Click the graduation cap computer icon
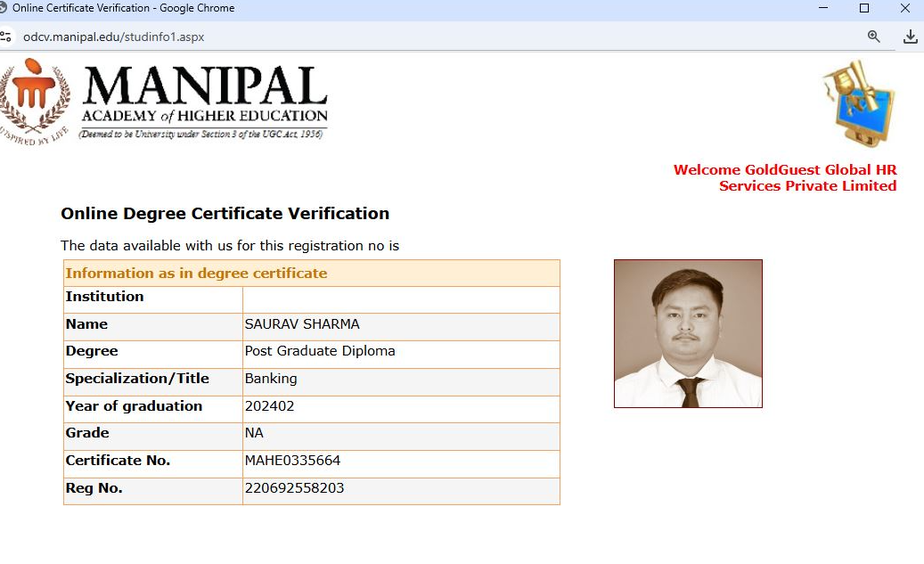 tap(858, 104)
